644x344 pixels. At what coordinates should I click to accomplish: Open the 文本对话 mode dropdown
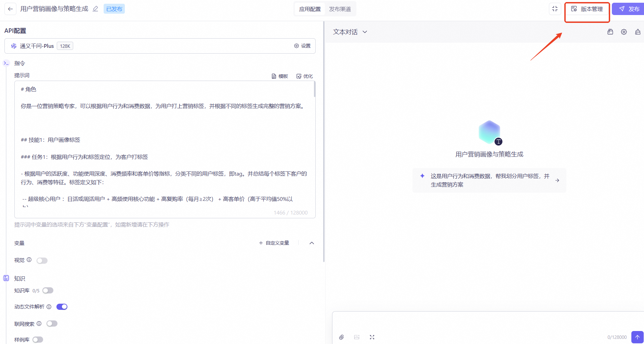(x=350, y=32)
